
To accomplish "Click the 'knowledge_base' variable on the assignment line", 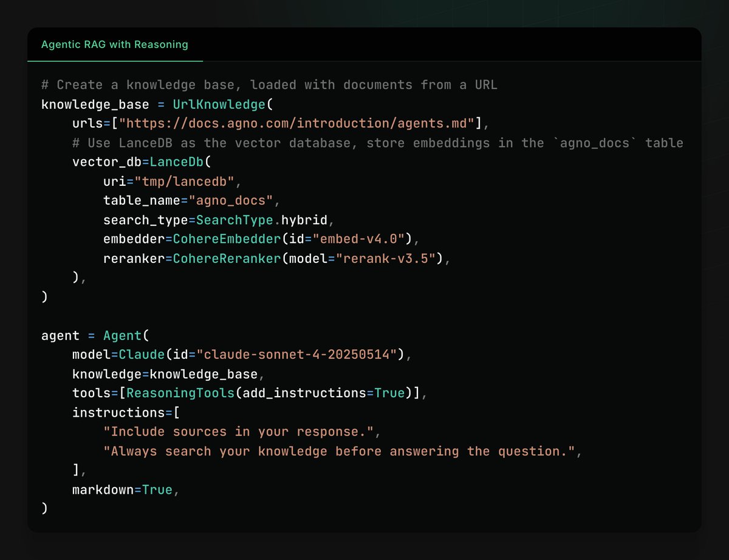I will [x=95, y=104].
